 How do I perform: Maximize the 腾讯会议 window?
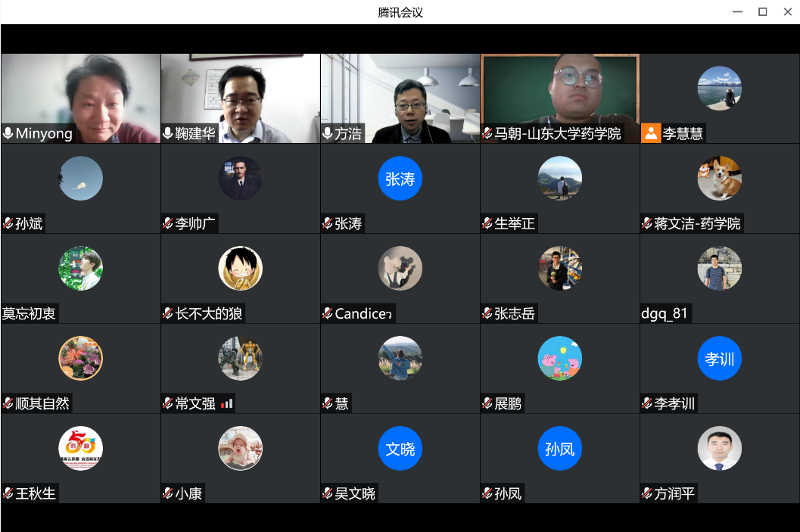[762, 11]
